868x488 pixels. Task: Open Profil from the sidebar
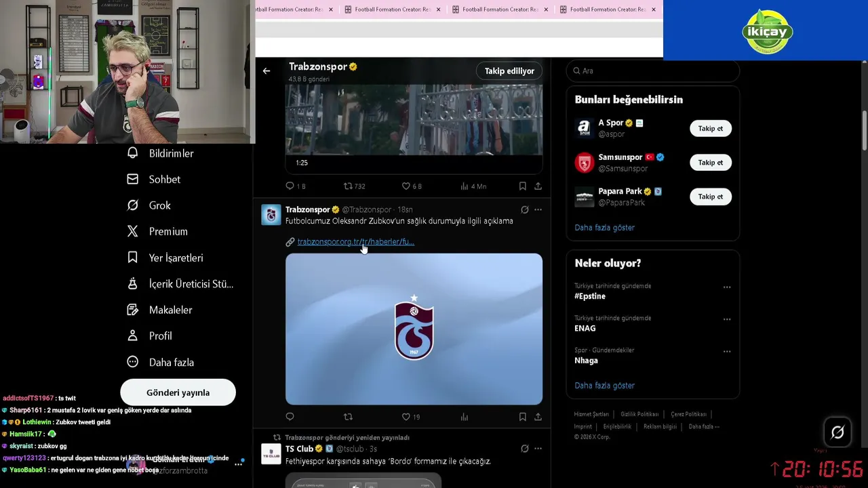pyautogui.click(x=151, y=336)
